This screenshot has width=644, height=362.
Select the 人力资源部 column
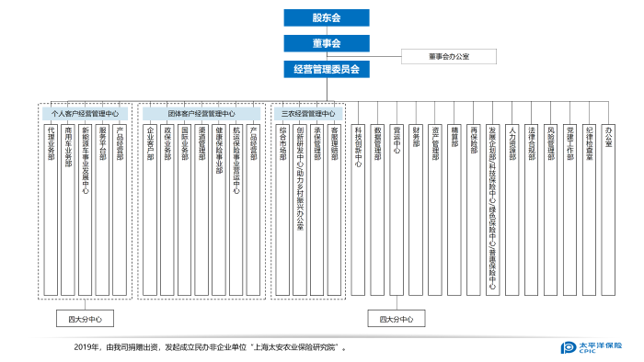tap(512, 209)
